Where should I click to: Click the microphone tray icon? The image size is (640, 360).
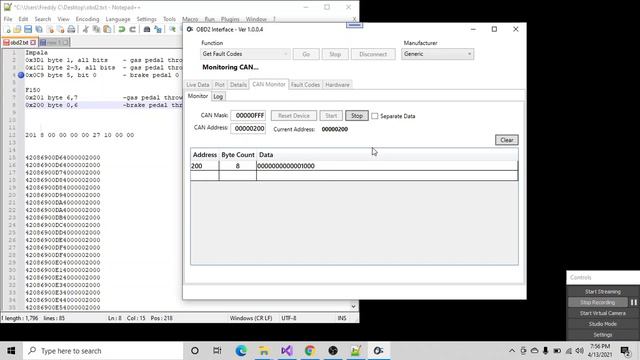click(545, 351)
